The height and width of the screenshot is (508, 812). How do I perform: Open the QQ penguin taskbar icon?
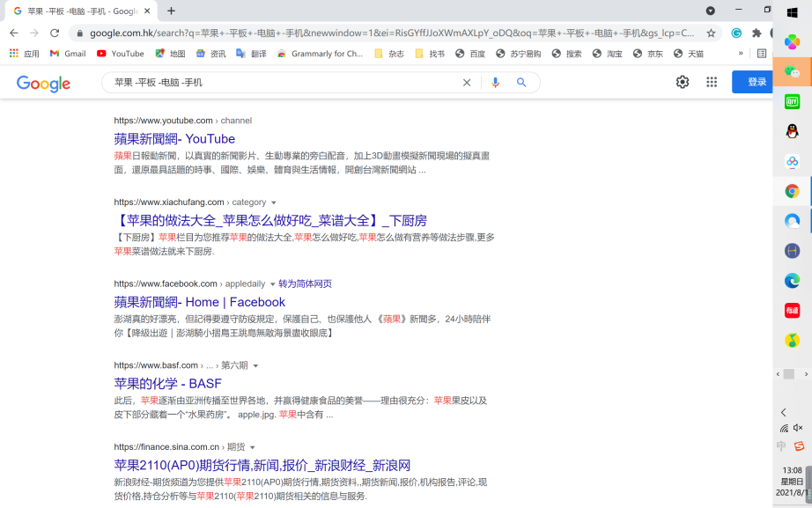[793, 131]
